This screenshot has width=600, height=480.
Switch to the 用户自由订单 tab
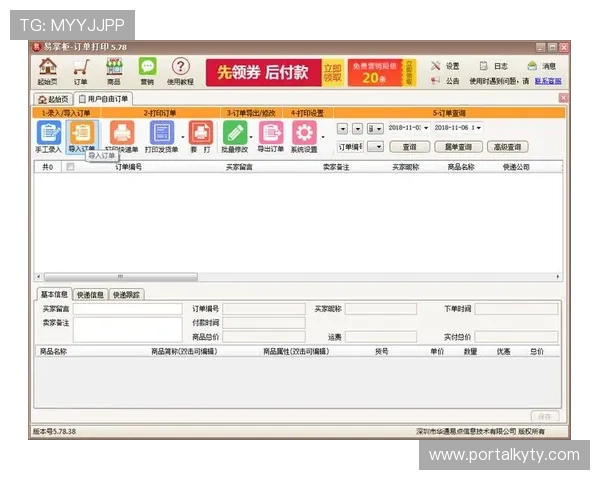point(103,99)
